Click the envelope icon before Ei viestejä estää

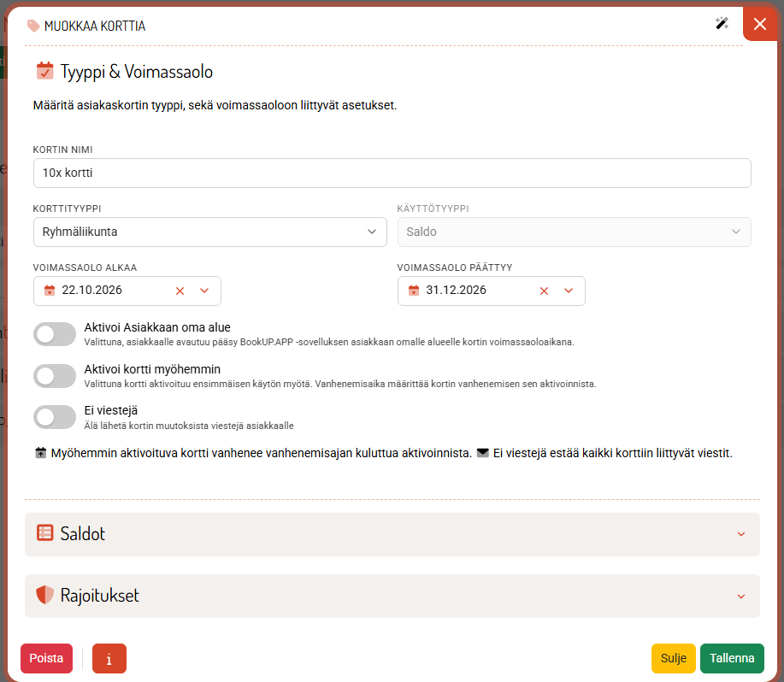coord(482,453)
